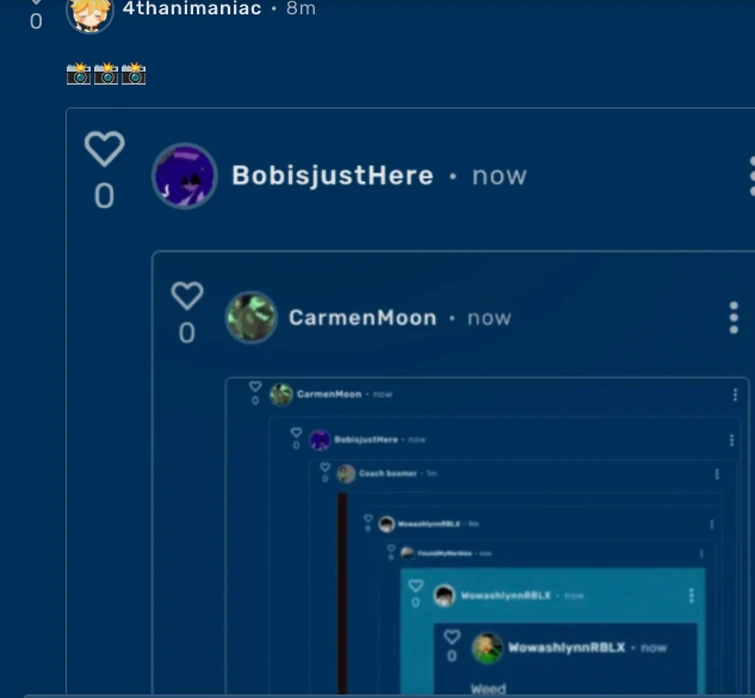Viewport: 755px width, 698px height.
Task: Visit the 4thanimaniac username link
Action: [x=192, y=8]
